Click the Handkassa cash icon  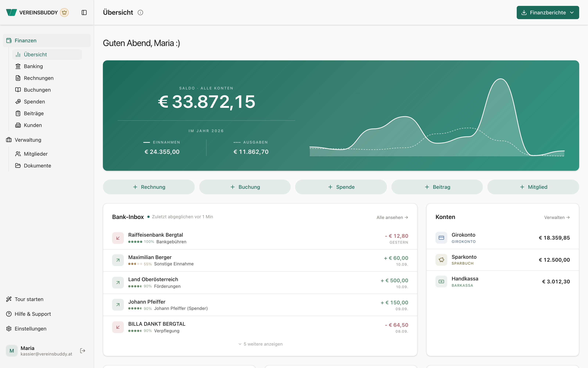tap(441, 281)
